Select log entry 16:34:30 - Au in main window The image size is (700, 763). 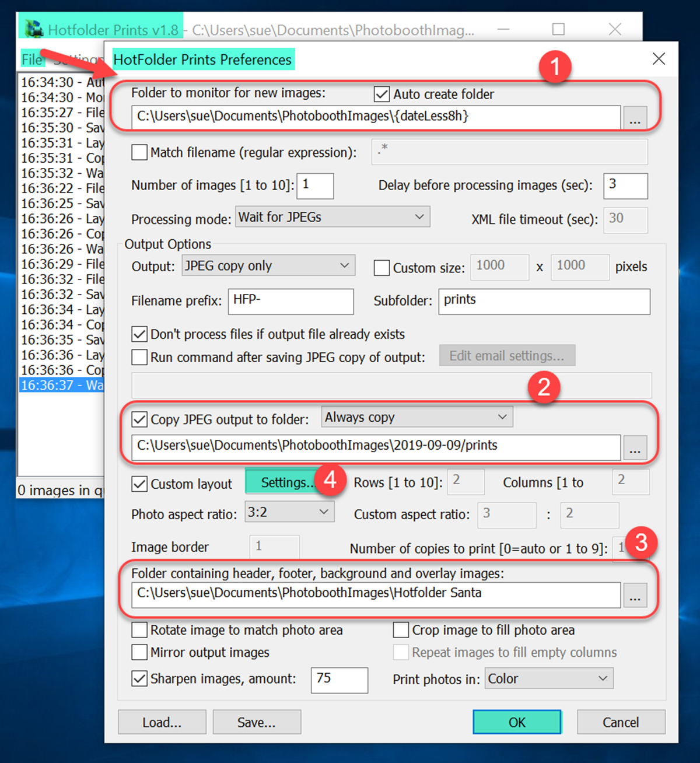tap(62, 82)
